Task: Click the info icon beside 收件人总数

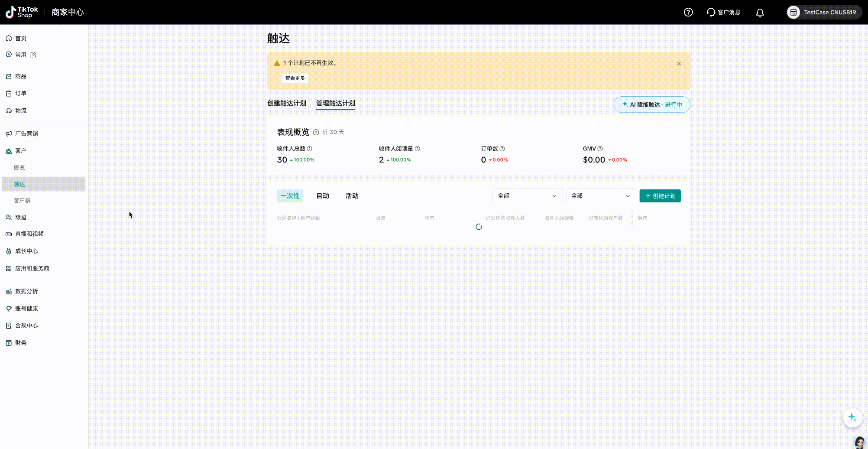Action: click(309, 149)
